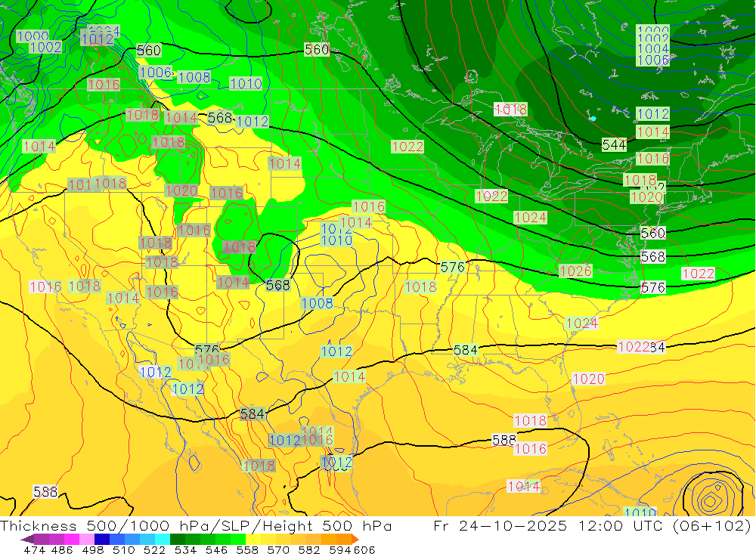Click the date Fr 24-10-2025 12:00 UTC
The image size is (756, 554).
[x=550, y=525]
